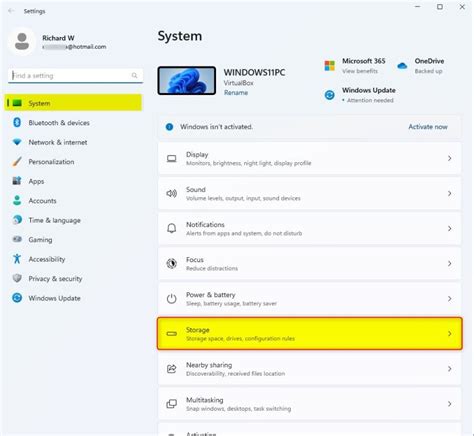
Task: Click the Gaming controller icon
Action: coord(17,239)
